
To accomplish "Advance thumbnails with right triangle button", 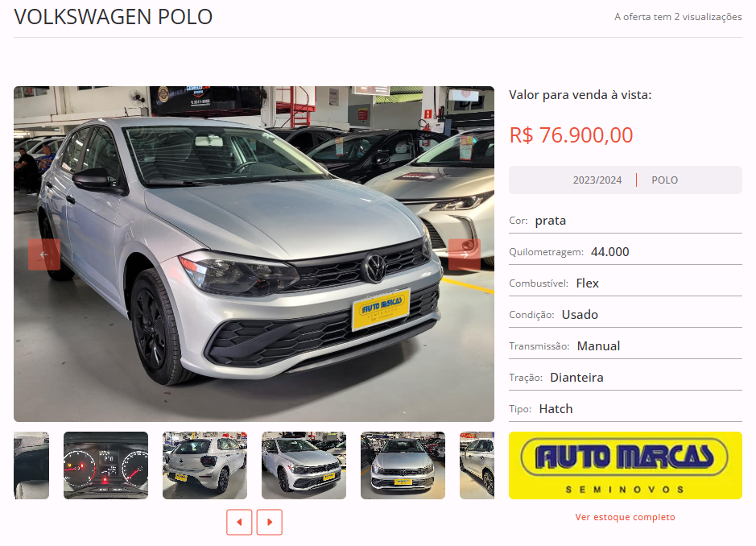I will click(270, 522).
